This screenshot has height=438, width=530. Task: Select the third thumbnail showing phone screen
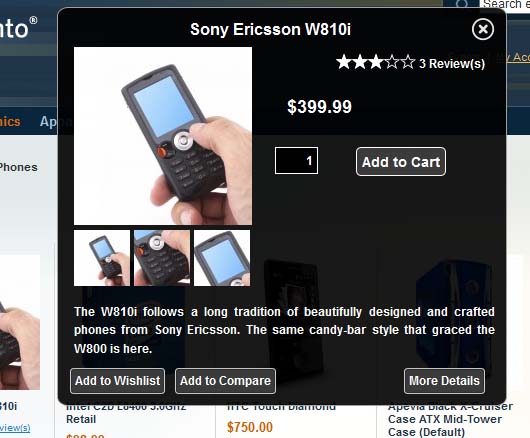[x=222, y=258]
